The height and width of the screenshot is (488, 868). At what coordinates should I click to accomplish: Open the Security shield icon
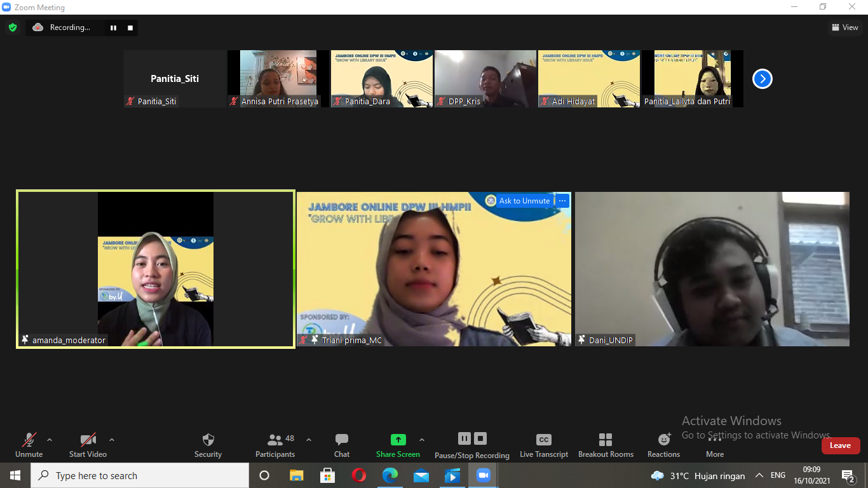(x=208, y=440)
